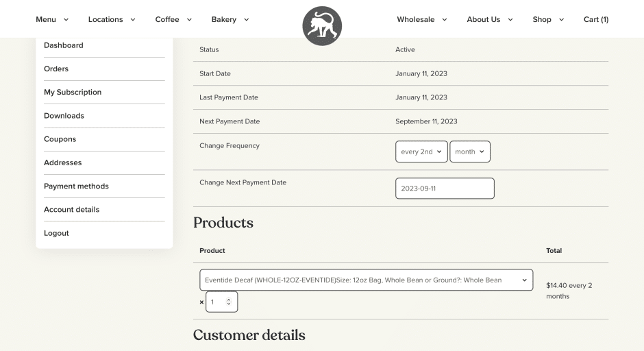Click the monkey logo icon
Screen dimensions: 644x351
click(x=322, y=26)
